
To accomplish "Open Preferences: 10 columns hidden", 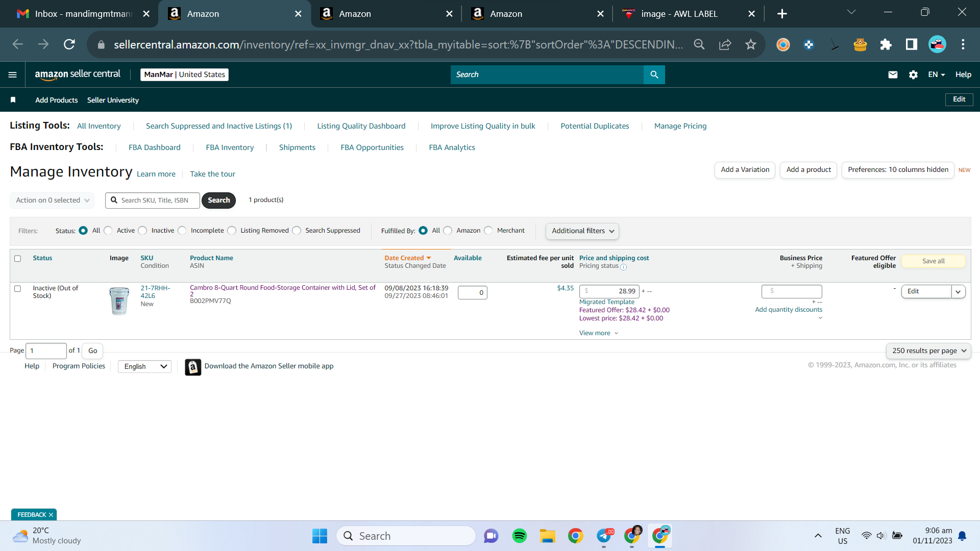I will pyautogui.click(x=898, y=170).
